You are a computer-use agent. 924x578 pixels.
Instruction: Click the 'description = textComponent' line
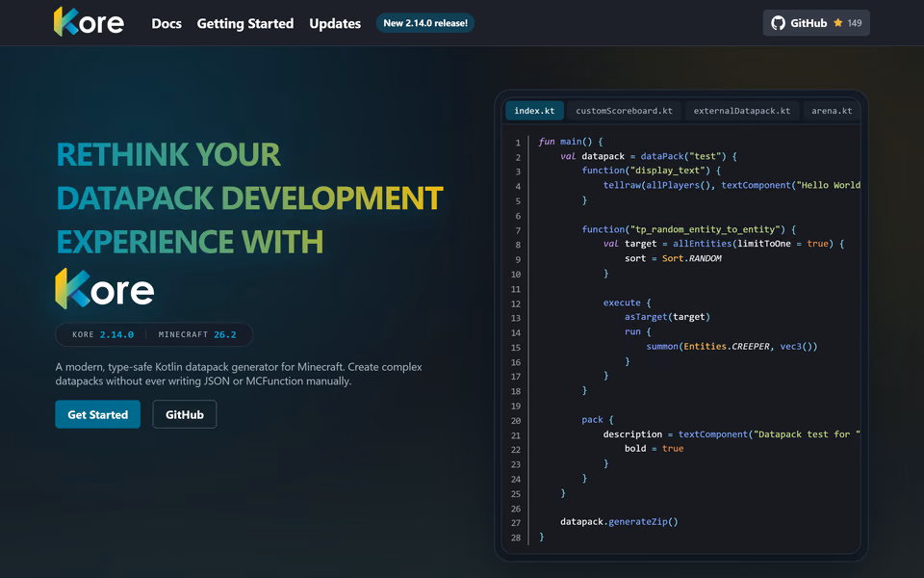point(731,434)
